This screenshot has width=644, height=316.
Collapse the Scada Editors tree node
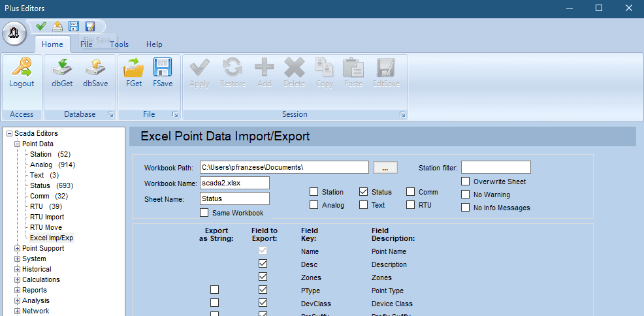[9, 133]
